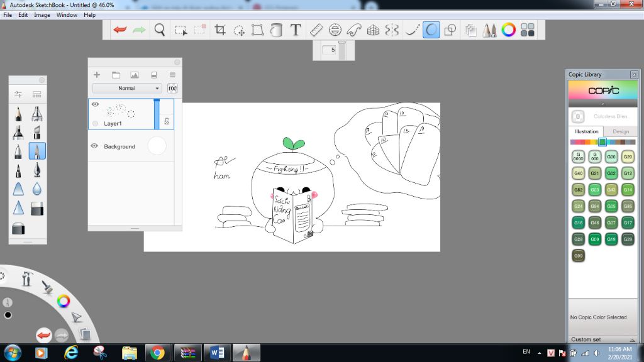Click the Background layer color circle
The width and height of the screenshot is (644, 362).
click(157, 146)
